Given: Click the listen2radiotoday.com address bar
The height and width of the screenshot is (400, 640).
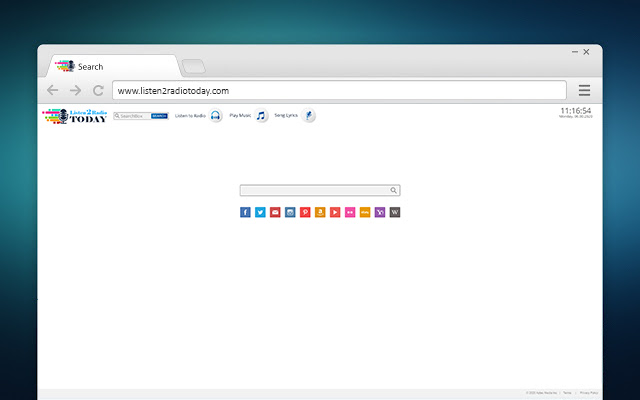Looking at the screenshot, I should coord(339,90).
